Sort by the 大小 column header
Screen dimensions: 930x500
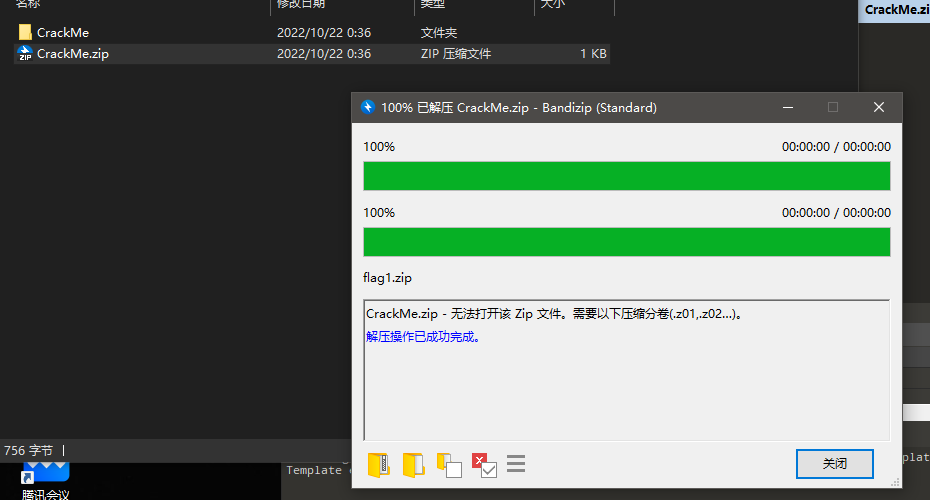[552, 5]
